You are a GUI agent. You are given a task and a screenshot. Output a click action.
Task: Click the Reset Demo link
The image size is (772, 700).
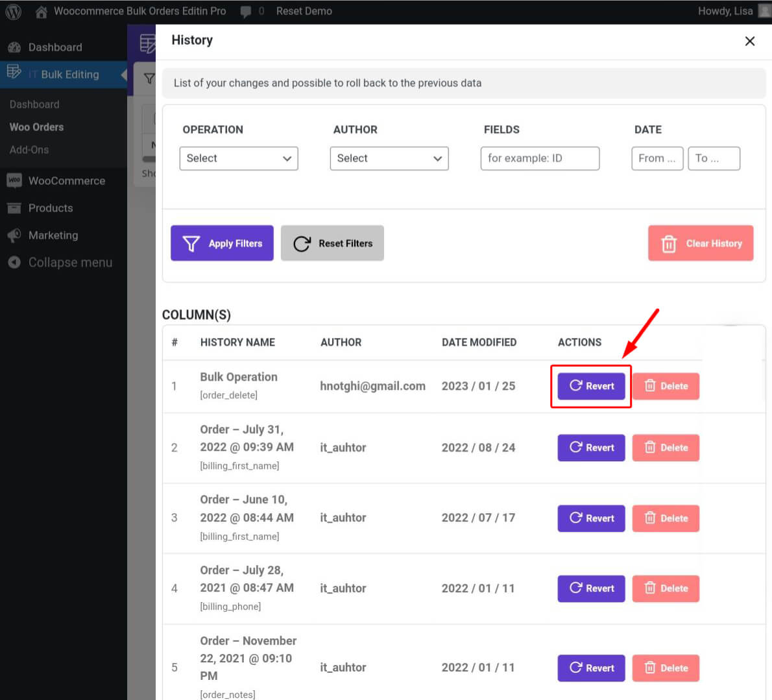[304, 11]
